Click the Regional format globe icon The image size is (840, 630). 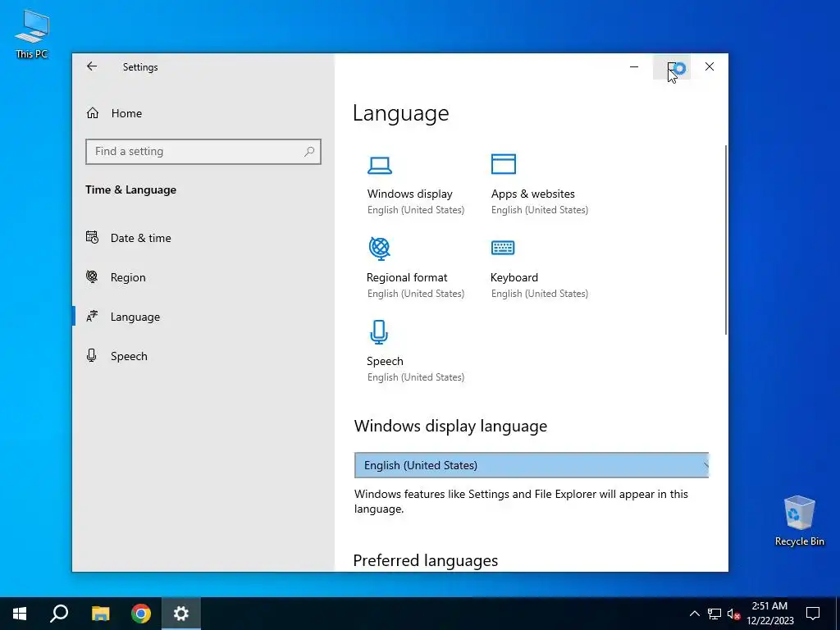point(379,249)
